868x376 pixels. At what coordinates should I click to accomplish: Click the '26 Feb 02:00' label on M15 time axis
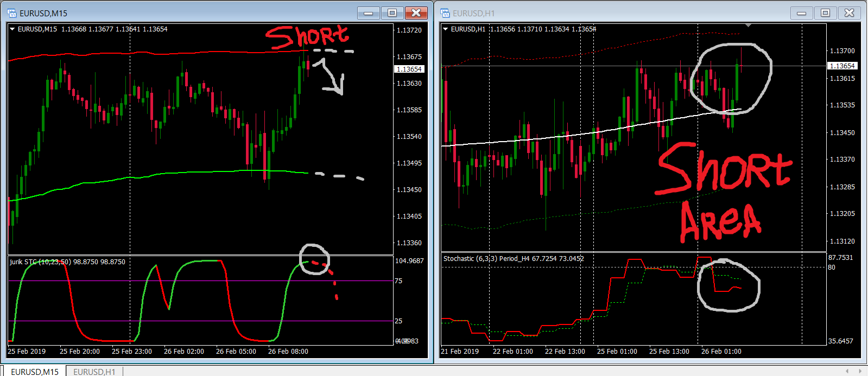[x=184, y=352]
